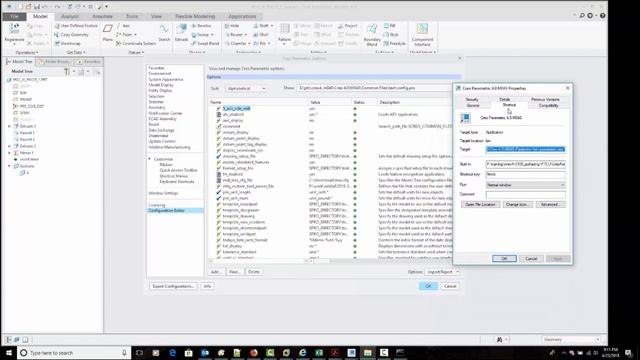Open the Component Interface tool
Image resolution: width=640 pixels, height=360 pixels.
coord(422,34)
